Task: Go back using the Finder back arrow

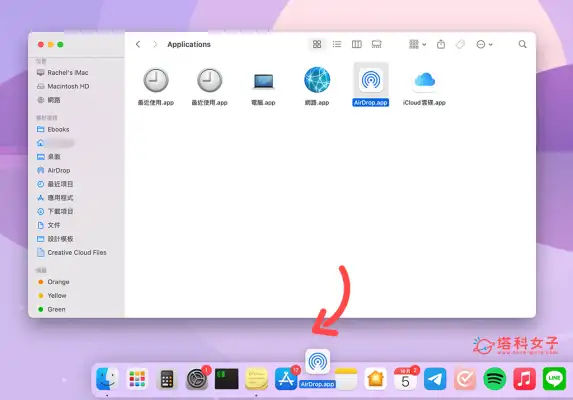Action: (x=138, y=44)
